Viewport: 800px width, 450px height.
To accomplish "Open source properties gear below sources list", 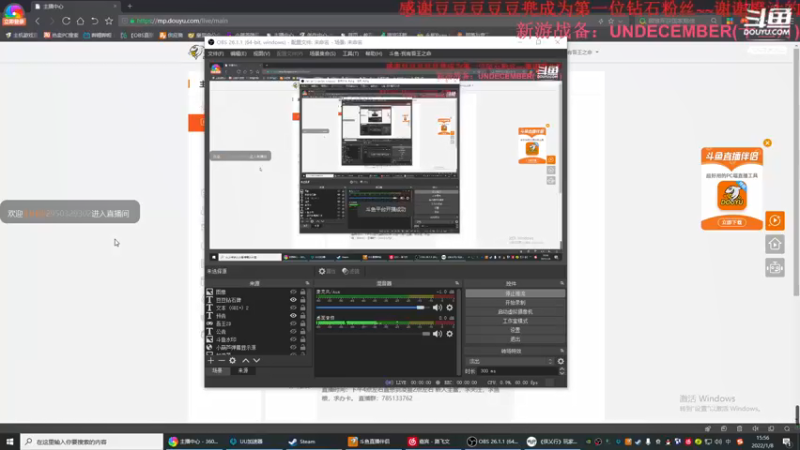I will pyautogui.click(x=233, y=361).
